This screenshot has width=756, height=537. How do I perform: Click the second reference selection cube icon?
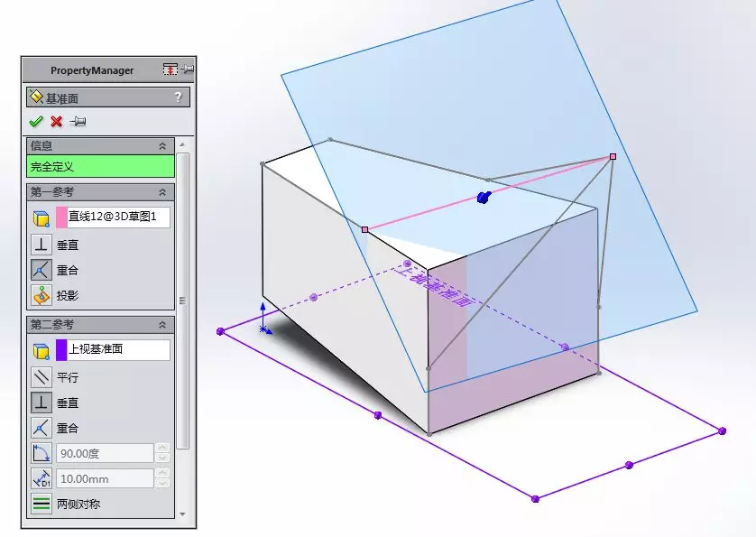click(41, 351)
